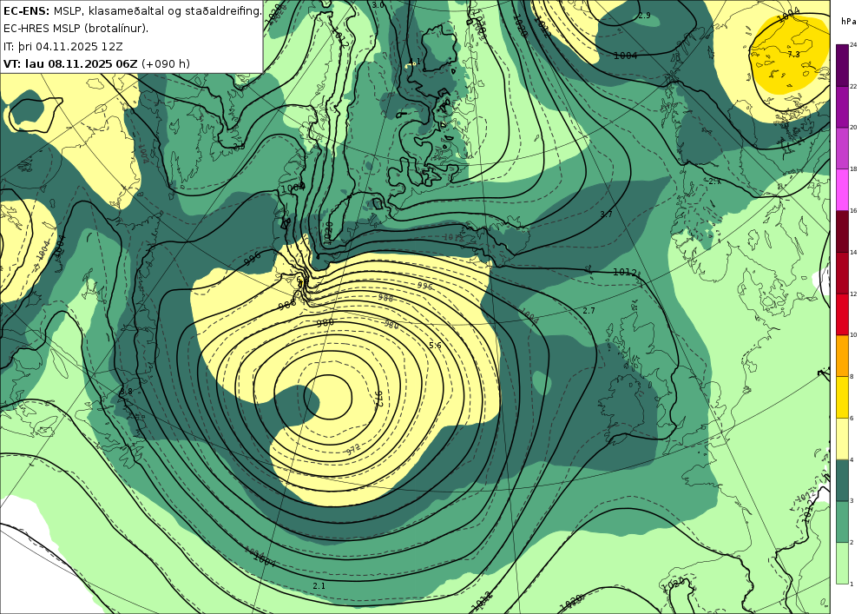
Task: Select the red 10–12 legend swatch
Action: click(x=842, y=314)
